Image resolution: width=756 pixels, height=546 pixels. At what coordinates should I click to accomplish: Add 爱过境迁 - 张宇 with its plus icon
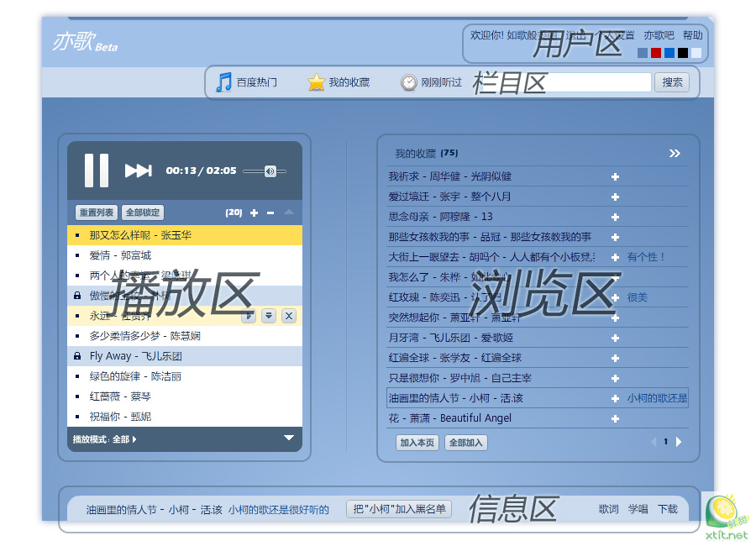click(x=615, y=197)
